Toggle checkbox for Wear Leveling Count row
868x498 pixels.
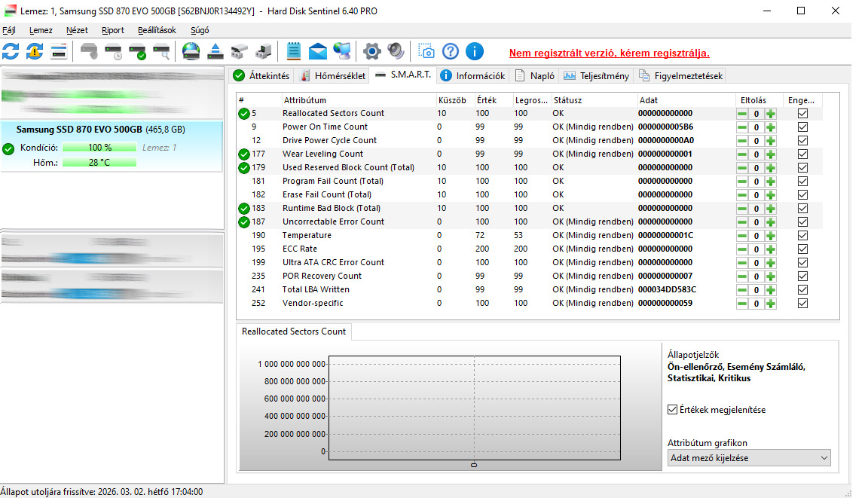pyautogui.click(x=802, y=154)
